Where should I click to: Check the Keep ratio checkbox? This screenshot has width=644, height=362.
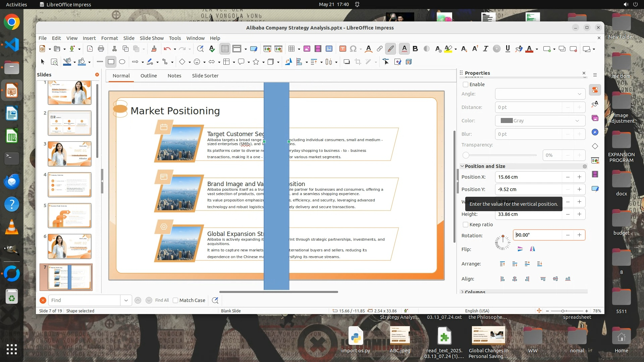pos(466,225)
